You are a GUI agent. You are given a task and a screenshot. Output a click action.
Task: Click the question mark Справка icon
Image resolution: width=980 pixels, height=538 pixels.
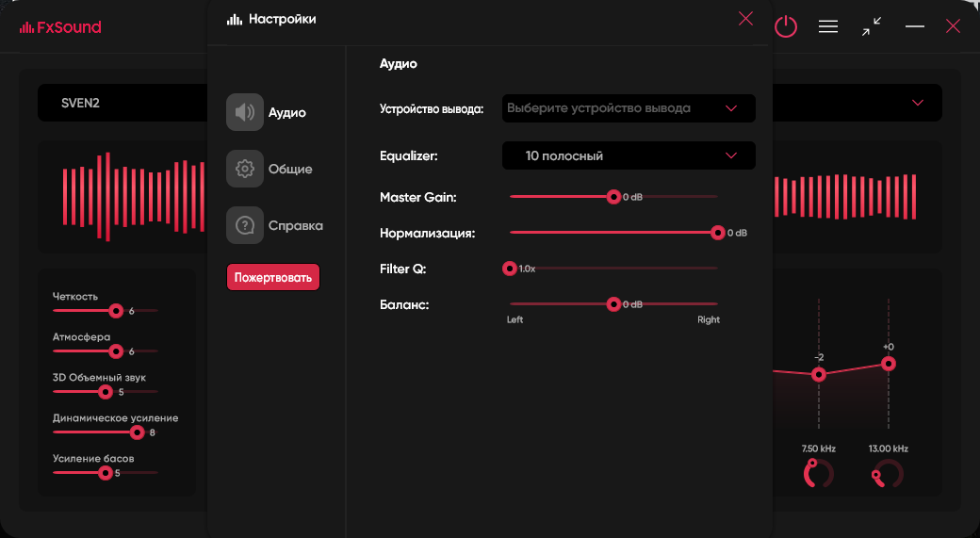point(245,225)
